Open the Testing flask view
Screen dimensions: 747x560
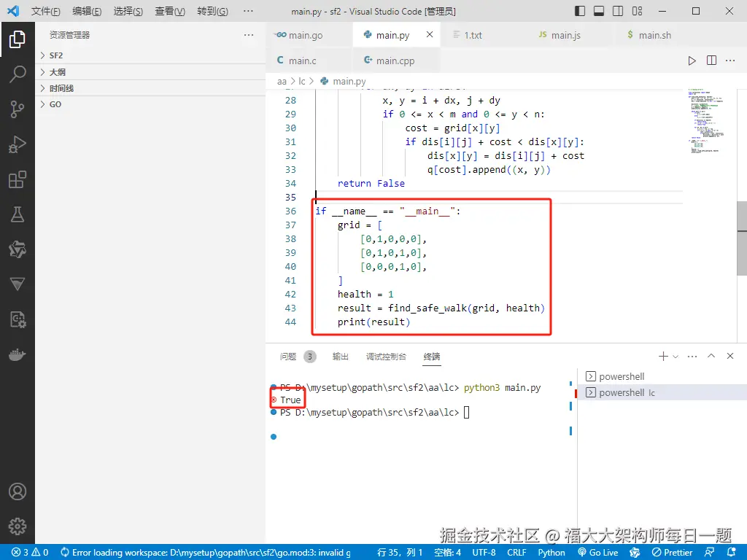click(18, 214)
